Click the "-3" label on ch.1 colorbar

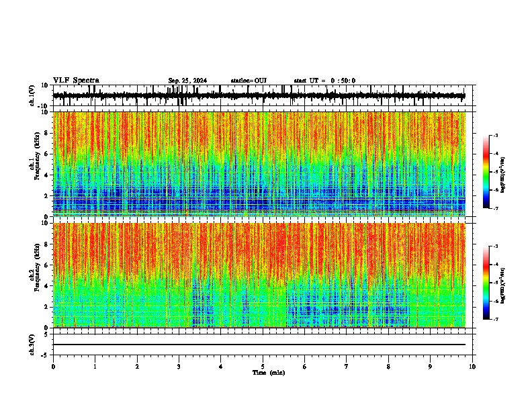click(x=496, y=135)
